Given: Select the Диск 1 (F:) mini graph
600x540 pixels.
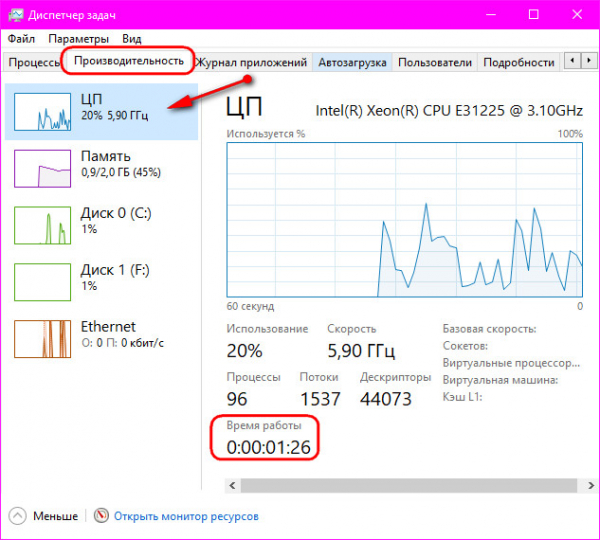Looking at the screenshot, I should pos(42,282).
